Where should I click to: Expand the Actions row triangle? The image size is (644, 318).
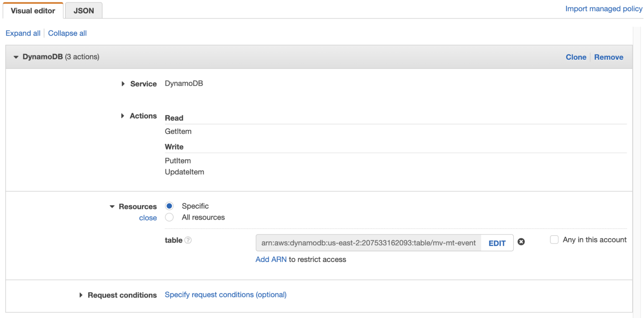click(x=122, y=116)
